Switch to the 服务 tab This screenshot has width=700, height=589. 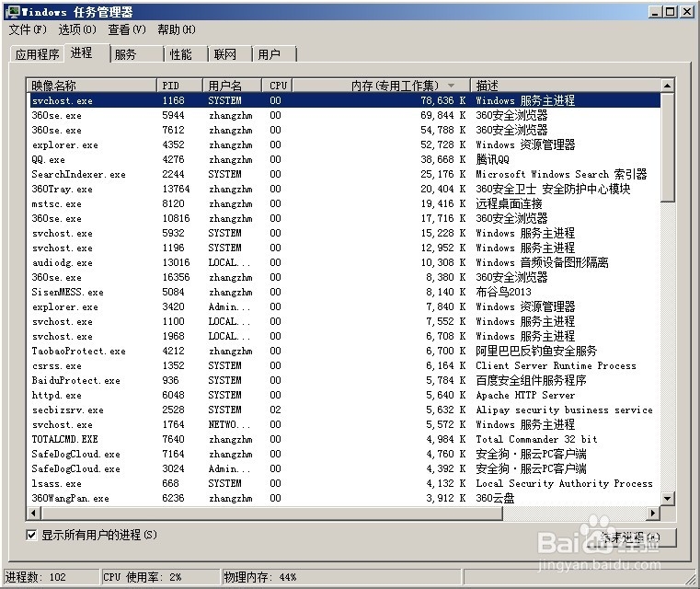(137, 54)
